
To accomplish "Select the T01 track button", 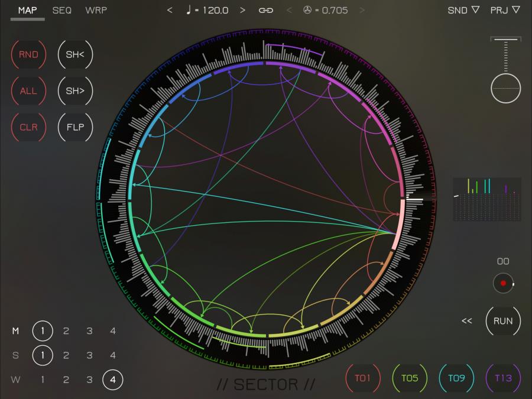I will tap(363, 378).
